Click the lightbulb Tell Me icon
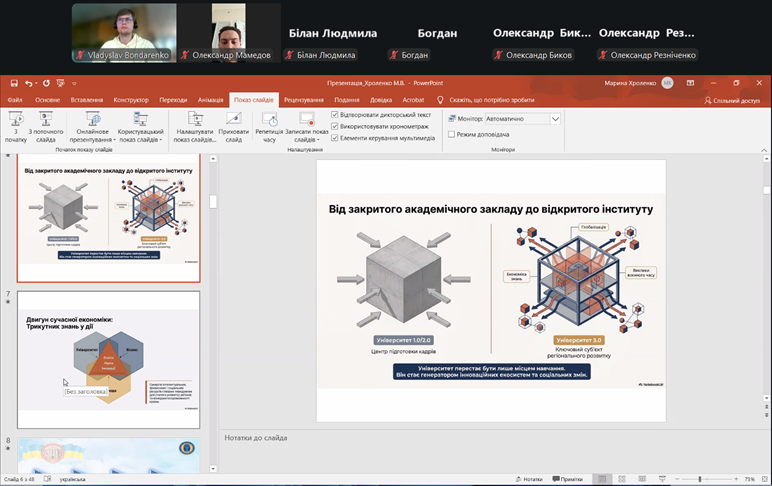Image resolution: width=772 pixels, height=486 pixels. 440,100
